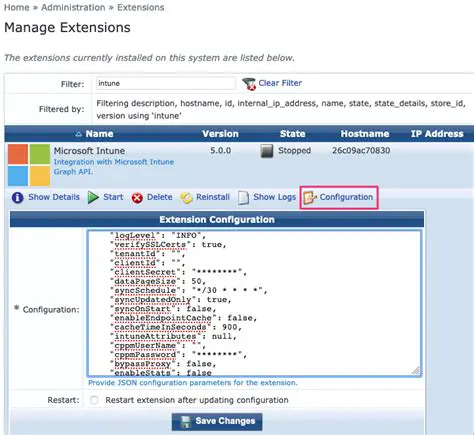474x435 pixels.
Task: Go to Home breadcrumb
Action: coord(17,7)
